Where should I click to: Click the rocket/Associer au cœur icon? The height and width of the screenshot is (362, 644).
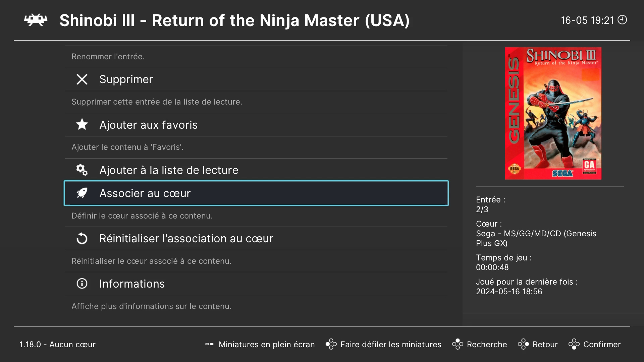tap(82, 193)
